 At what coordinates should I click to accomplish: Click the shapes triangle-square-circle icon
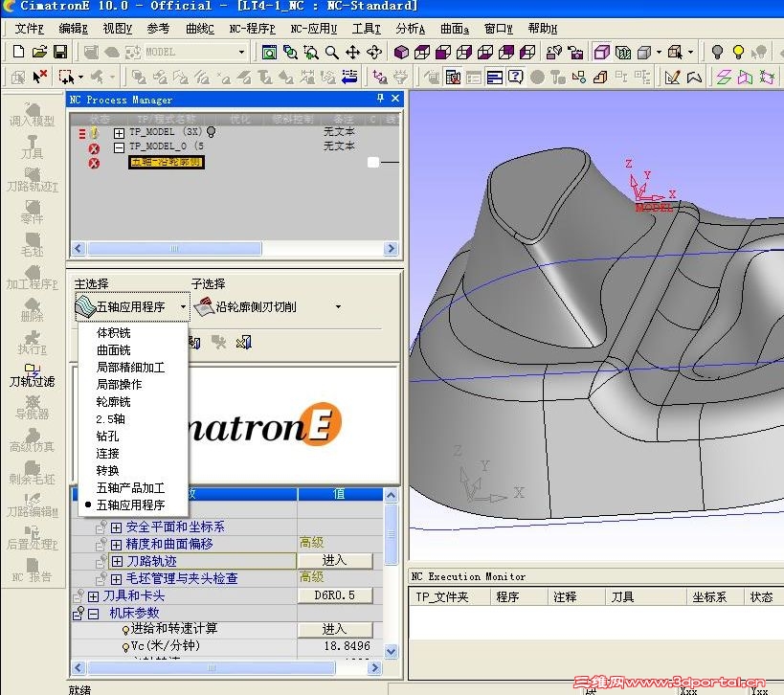point(578,77)
